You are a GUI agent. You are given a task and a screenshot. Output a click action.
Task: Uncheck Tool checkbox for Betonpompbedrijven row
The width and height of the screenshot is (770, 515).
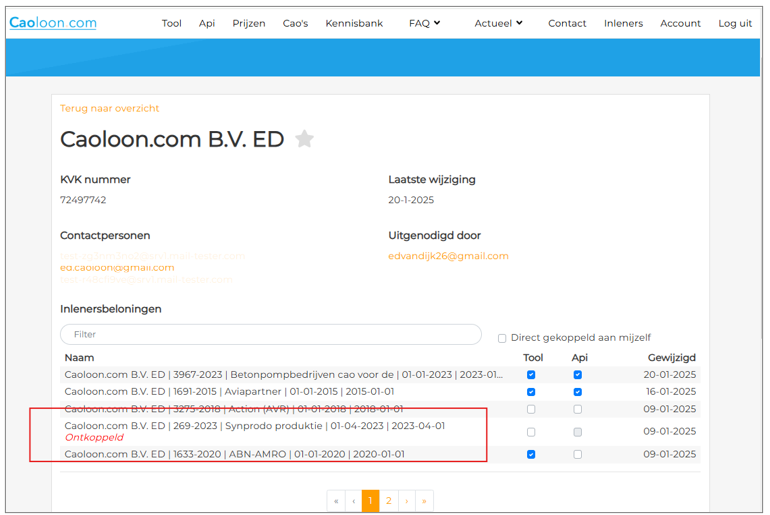[x=531, y=375]
